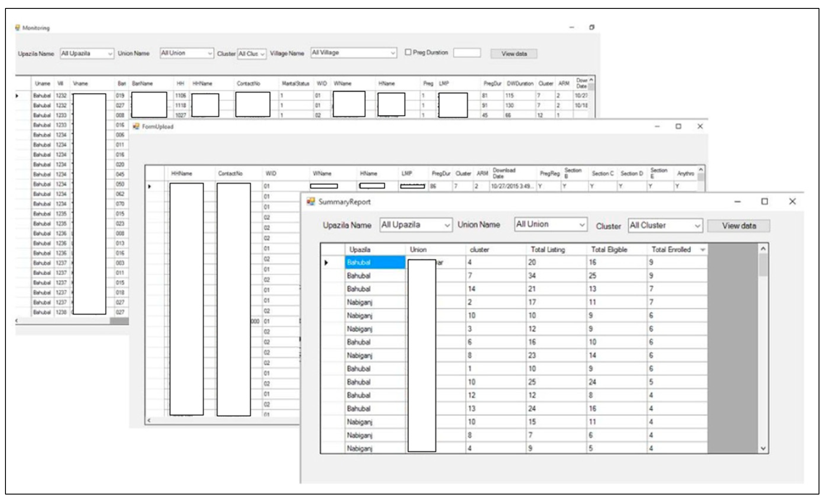Close the FormUpload window

pos(700,126)
